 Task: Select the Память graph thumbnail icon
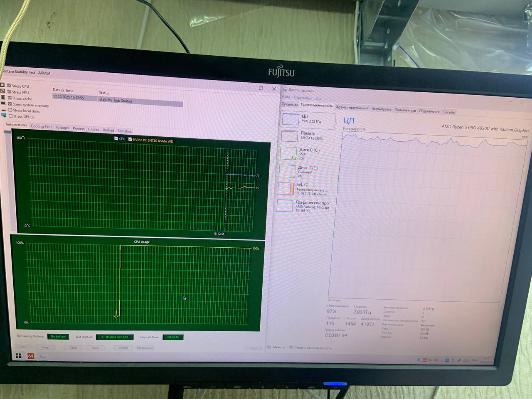pyautogui.click(x=289, y=136)
